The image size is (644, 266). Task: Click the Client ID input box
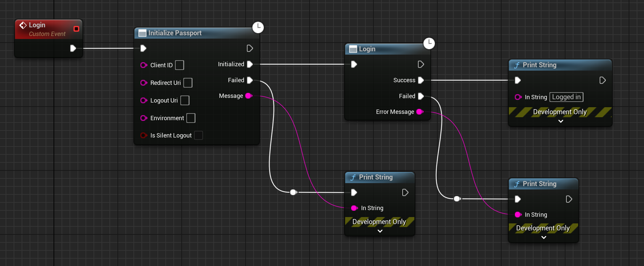(179, 65)
